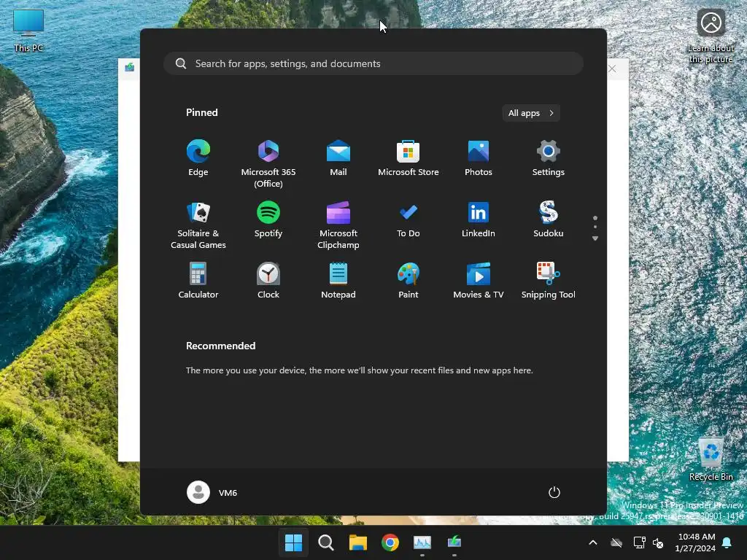Click the OneDrive cloud tray icon
The width and height of the screenshot is (747, 560).
(616, 542)
